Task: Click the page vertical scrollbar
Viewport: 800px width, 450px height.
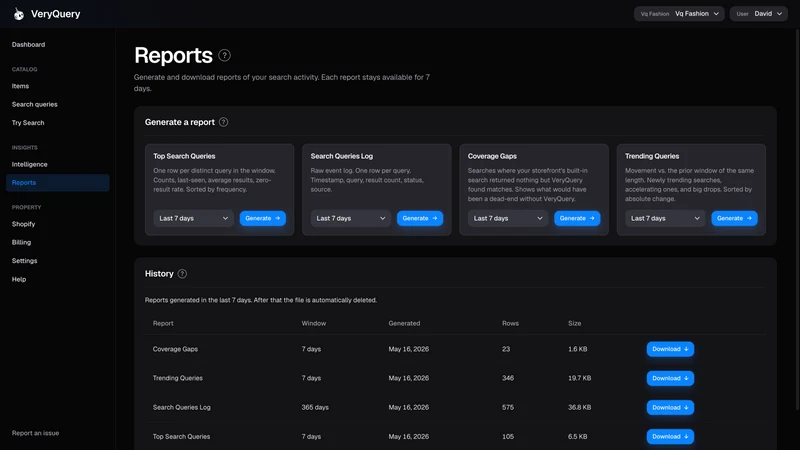Action: click(x=797, y=219)
